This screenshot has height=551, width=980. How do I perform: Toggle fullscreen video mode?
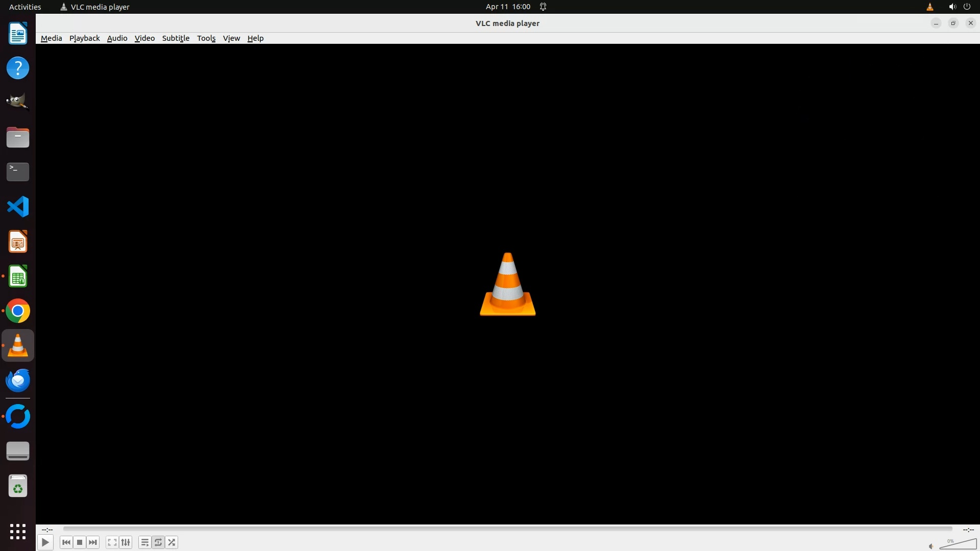click(112, 542)
